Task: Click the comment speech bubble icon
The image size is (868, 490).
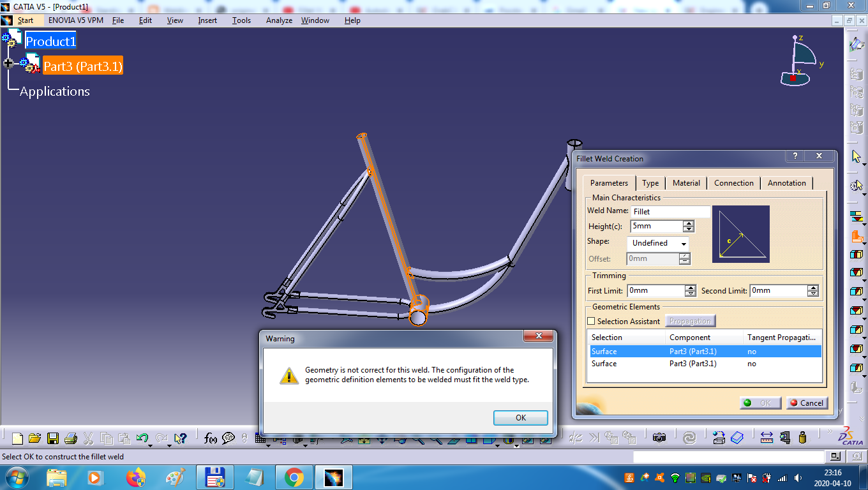Action: click(228, 438)
